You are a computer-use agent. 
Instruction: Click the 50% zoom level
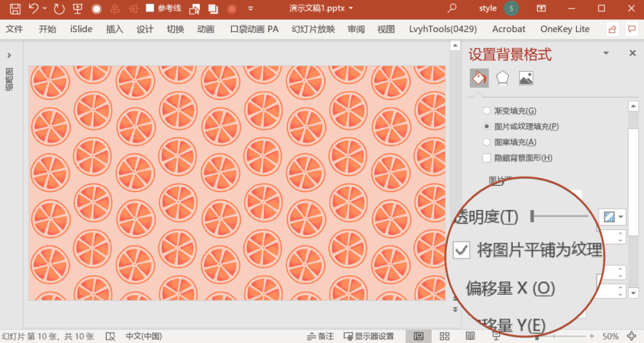pyautogui.click(x=611, y=336)
